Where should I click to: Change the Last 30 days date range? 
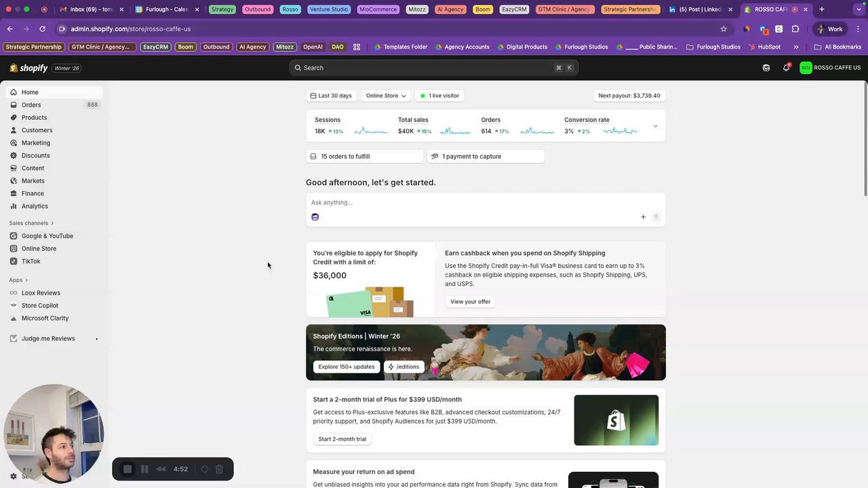tap(331, 96)
